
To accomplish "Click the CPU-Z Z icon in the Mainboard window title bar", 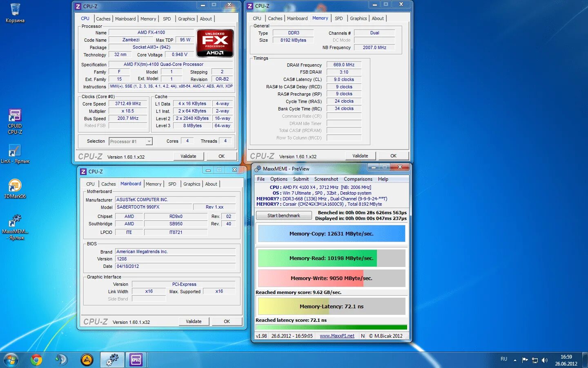I will (83, 172).
